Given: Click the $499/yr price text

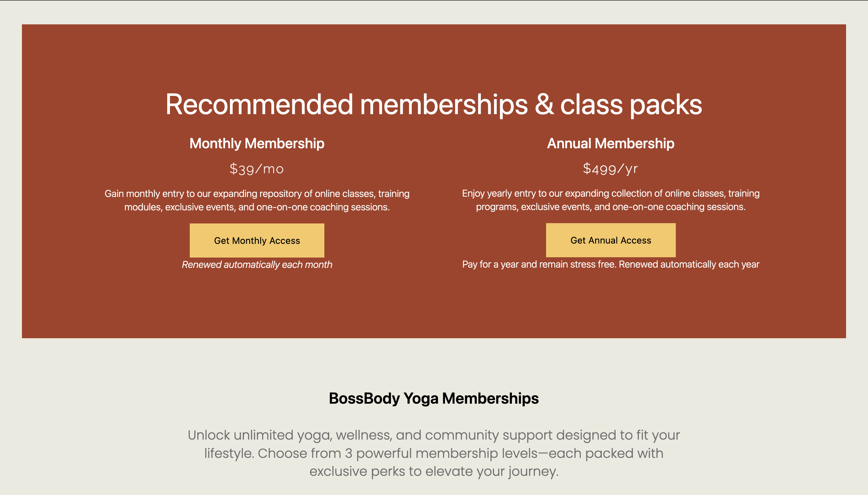Looking at the screenshot, I should (611, 168).
